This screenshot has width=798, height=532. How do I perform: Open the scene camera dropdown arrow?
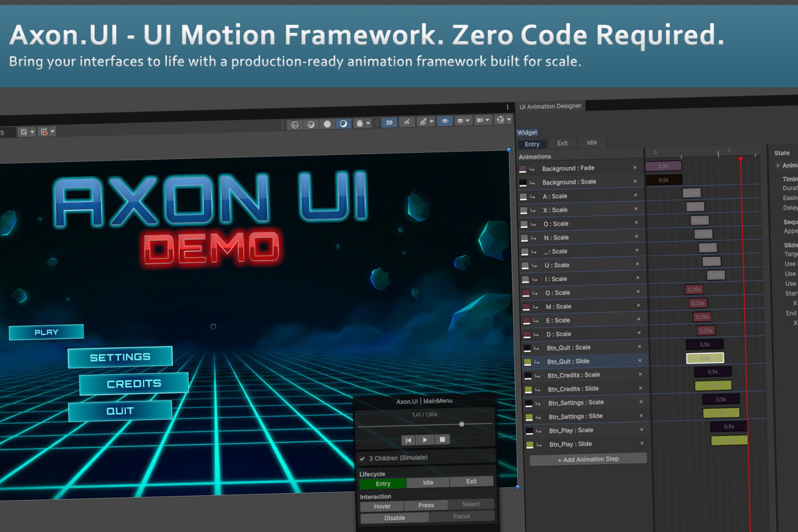tap(487, 120)
